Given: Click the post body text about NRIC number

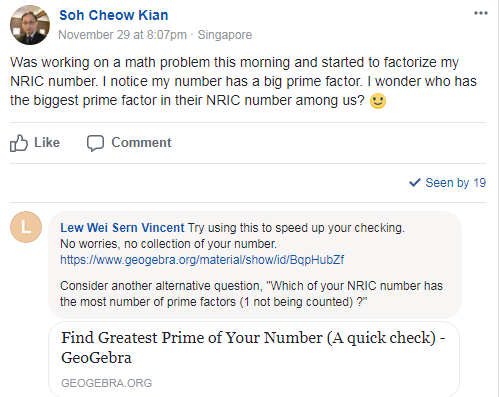Looking at the screenshot, I should 243,81.
